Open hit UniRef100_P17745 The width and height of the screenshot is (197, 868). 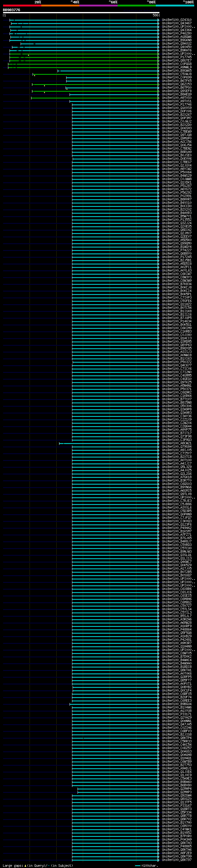pyautogui.click(x=176, y=57)
